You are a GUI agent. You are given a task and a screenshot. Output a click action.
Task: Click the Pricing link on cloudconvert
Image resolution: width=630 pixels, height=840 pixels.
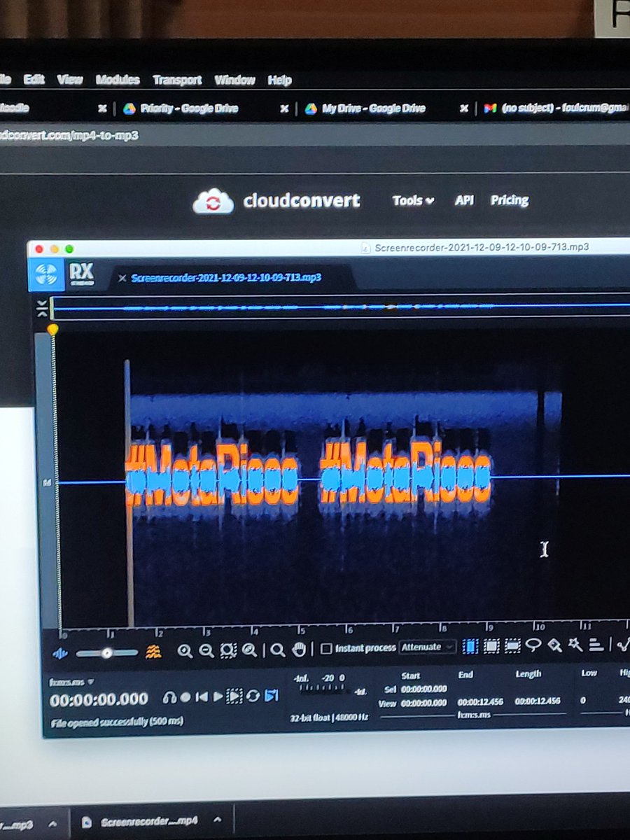510,200
